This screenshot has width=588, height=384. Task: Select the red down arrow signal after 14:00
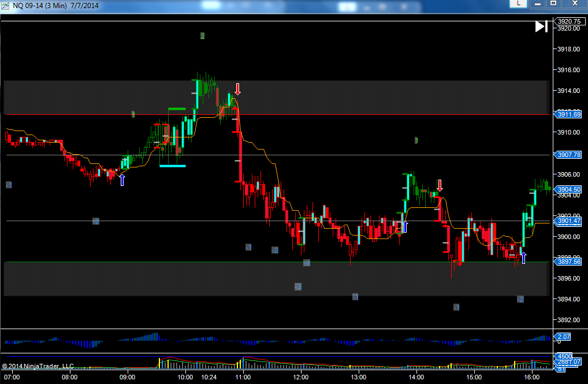pyautogui.click(x=440, y=185)
